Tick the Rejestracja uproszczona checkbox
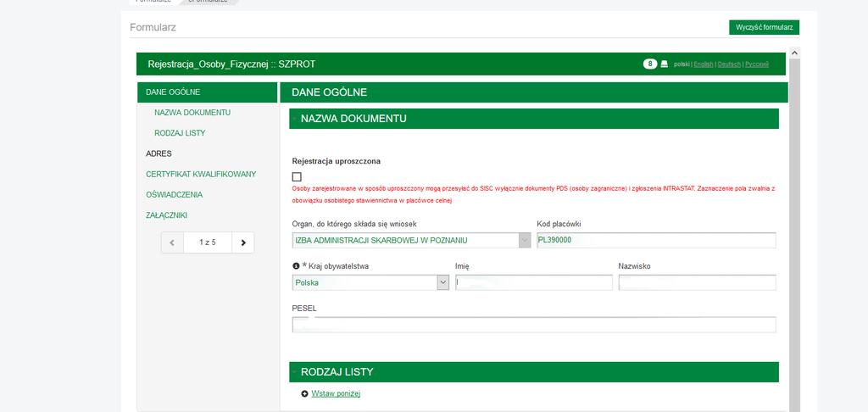 (x=297, y=176)
